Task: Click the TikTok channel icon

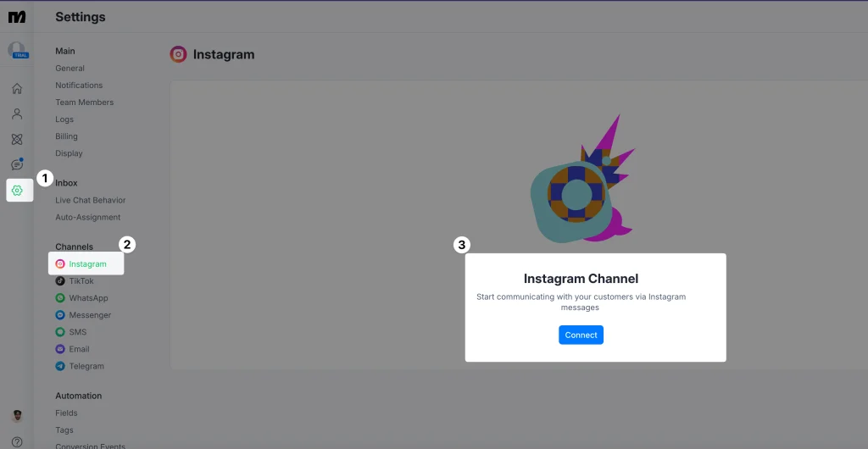Action: [x=60, y=281]
